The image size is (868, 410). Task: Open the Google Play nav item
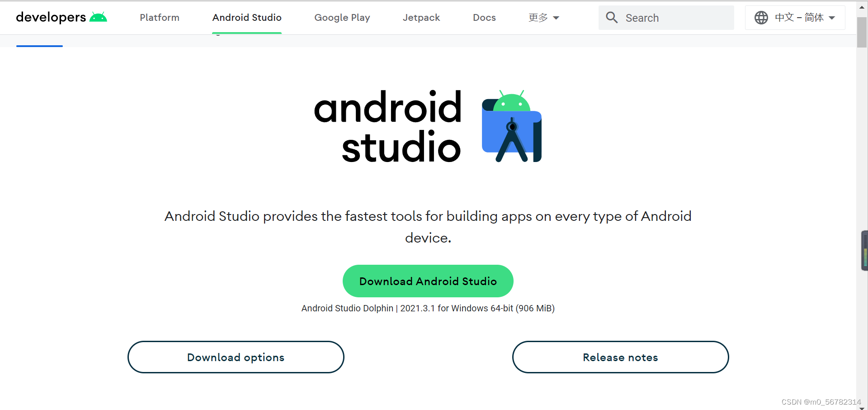pyautogui.click(x=342, y=18)
